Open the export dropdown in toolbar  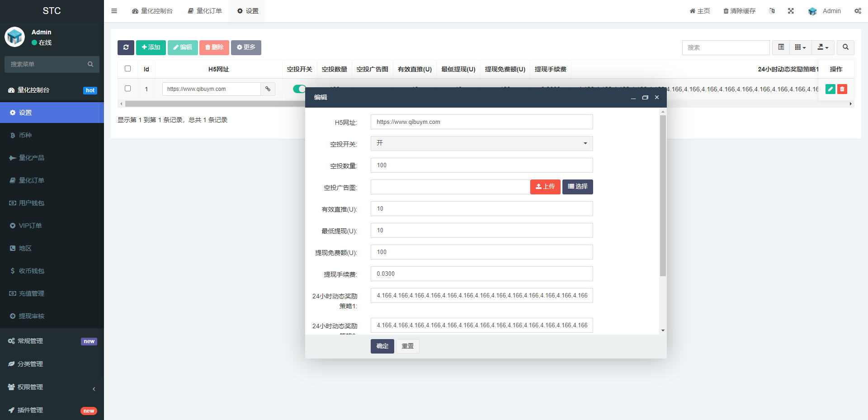[823, 47]
